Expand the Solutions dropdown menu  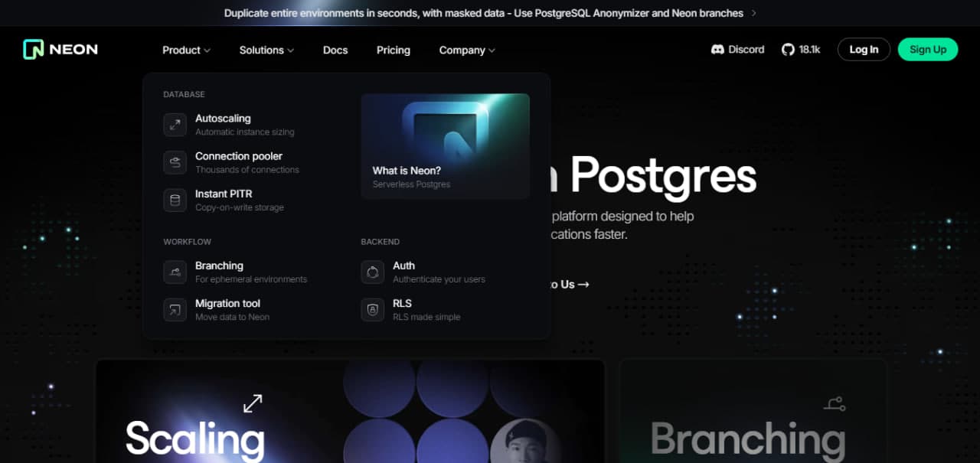[x=266, y=50]
